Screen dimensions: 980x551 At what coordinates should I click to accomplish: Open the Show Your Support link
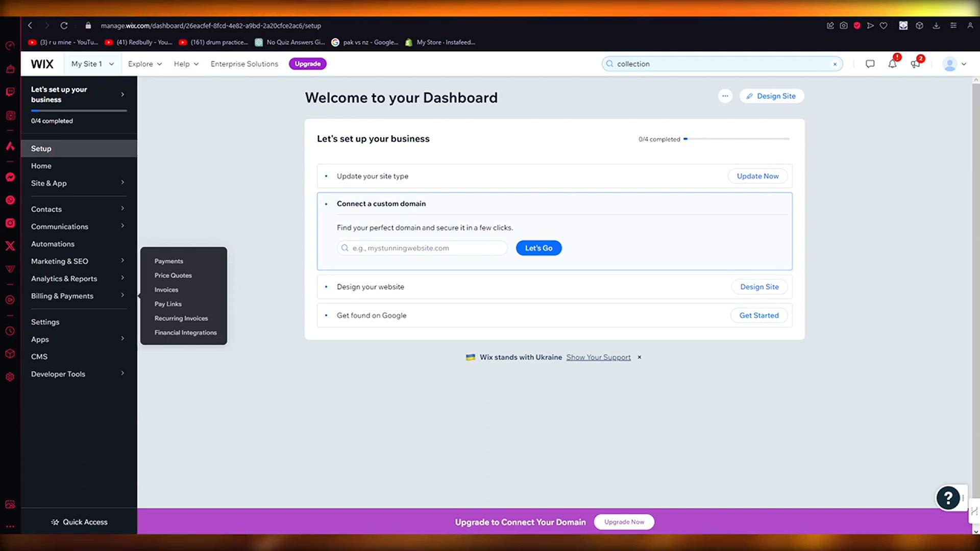click(x=598, y=357)
